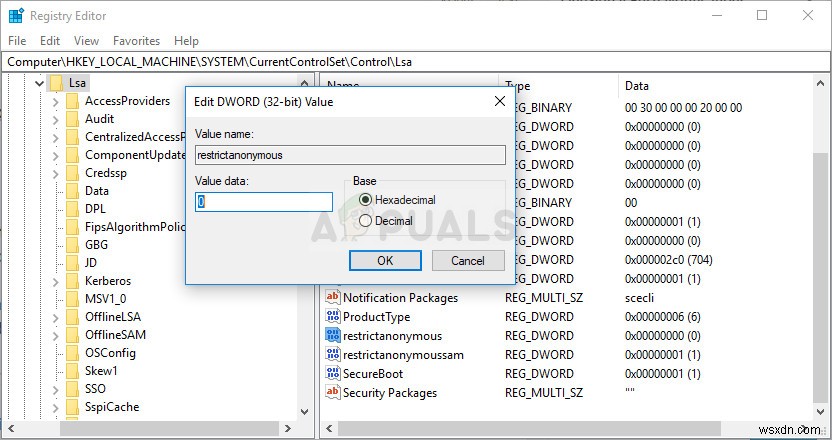Click the scecli data value
Screen dimensions: 832x440
[639, 298]
